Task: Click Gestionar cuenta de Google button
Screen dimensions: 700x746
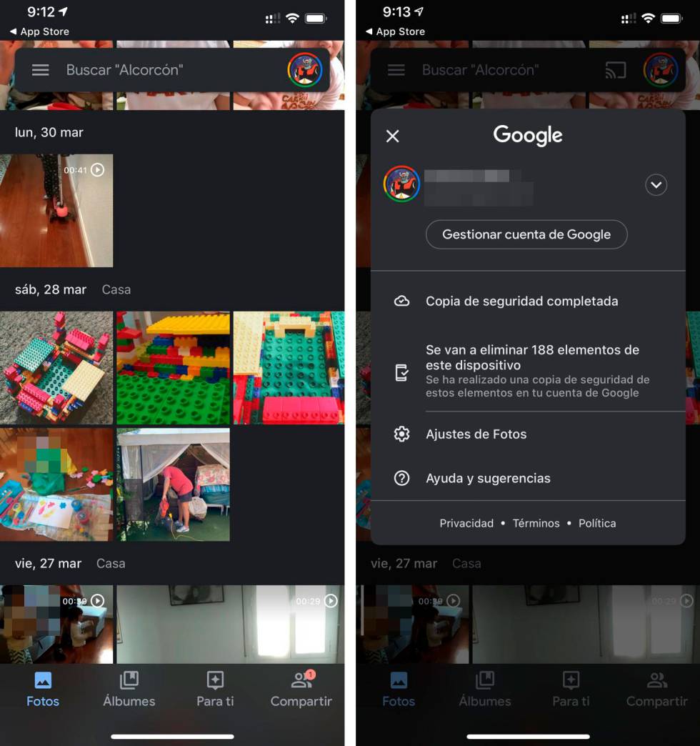Action: [526, 234]
